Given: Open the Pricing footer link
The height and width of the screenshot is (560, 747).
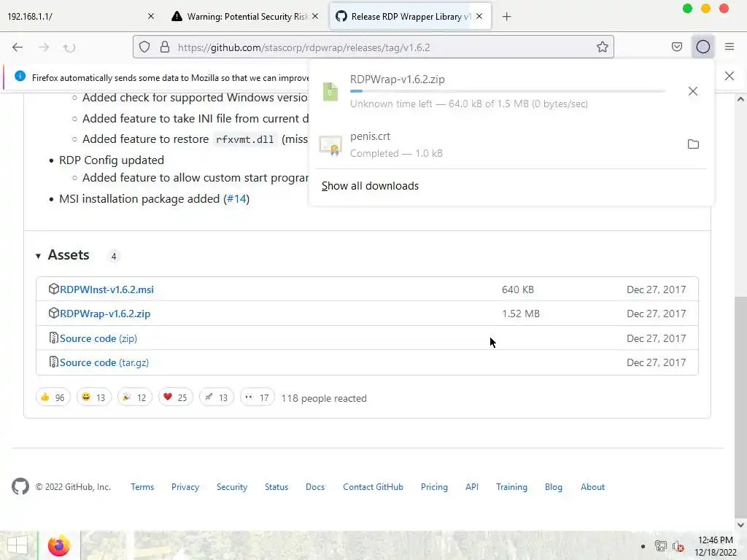Looking at the screenshot, I should coord(434,486).
